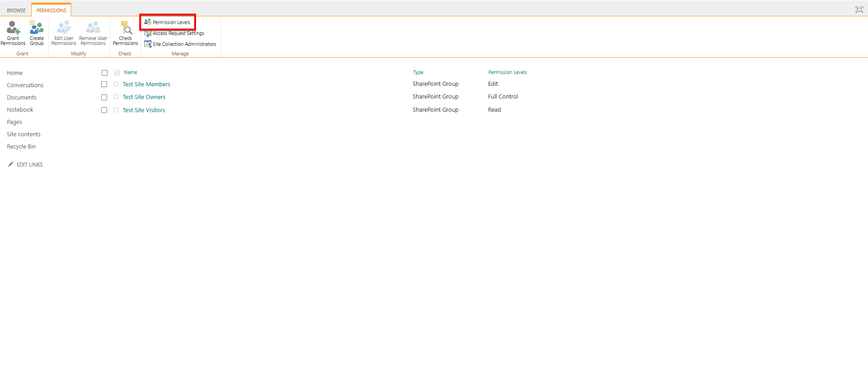Viewport: 868px width, 391px height.
Task: Open the Test Site Owners group
Action: click(144, 97)
